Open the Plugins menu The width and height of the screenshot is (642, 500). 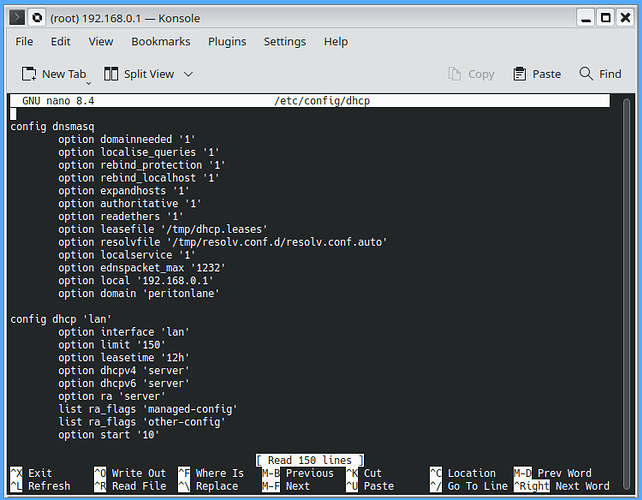(x=227, y=41)
